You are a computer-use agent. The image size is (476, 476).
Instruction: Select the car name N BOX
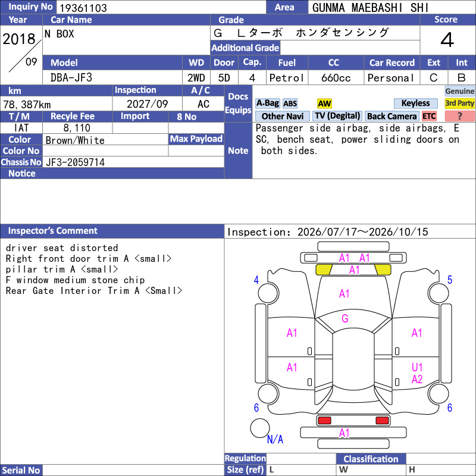(x=59, y=34)
